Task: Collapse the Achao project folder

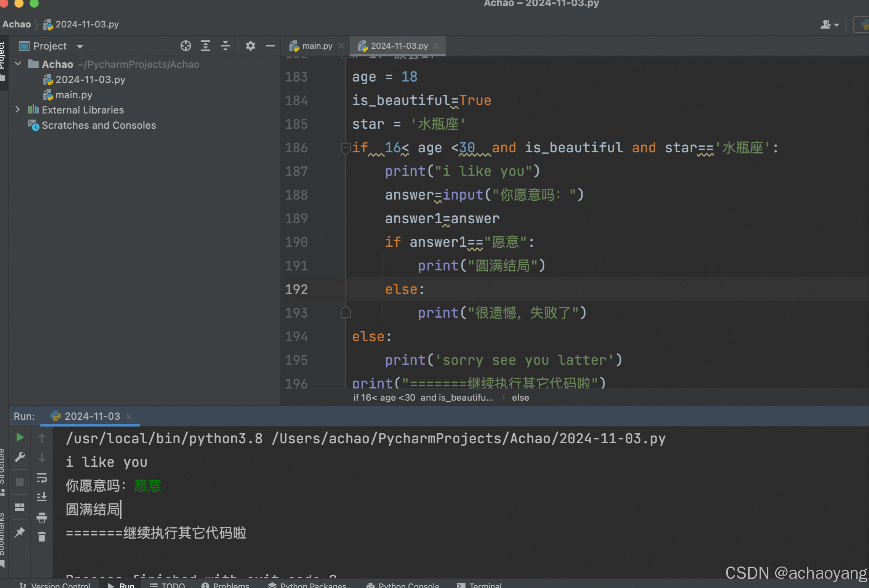Action: point(18,64)
